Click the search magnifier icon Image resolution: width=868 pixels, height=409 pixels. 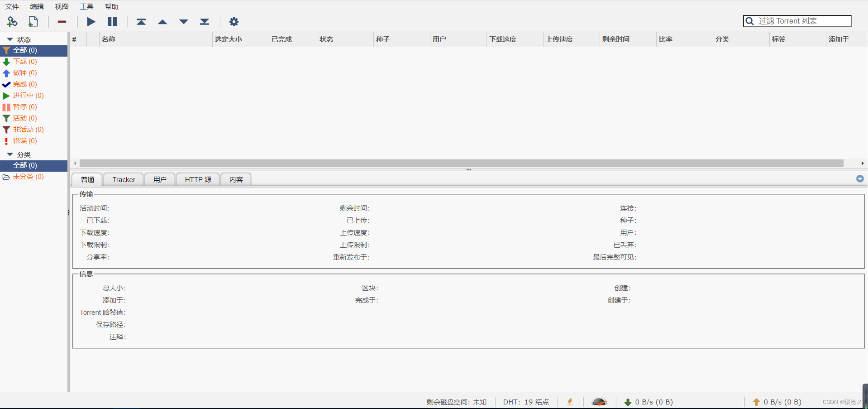(749, 21)
